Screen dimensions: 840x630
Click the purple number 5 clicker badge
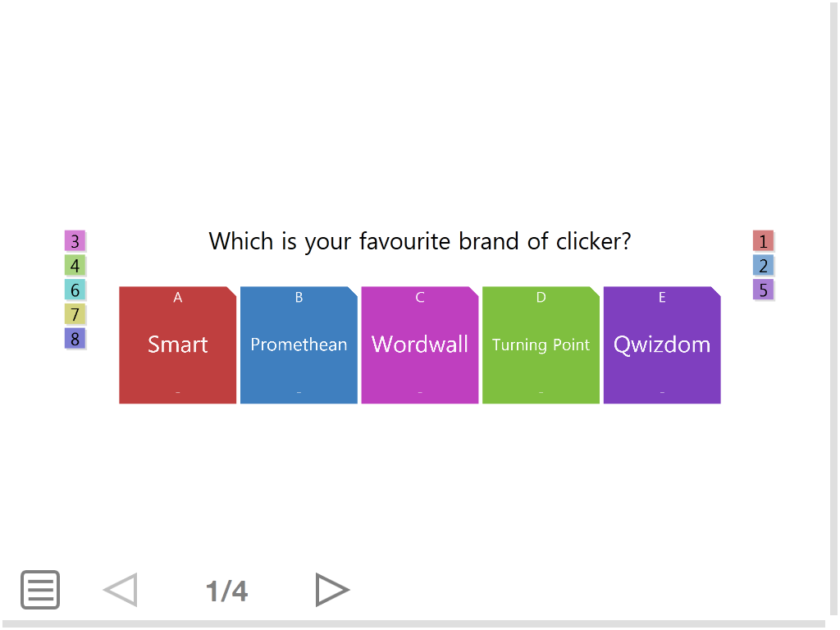(x=764, y=290)
